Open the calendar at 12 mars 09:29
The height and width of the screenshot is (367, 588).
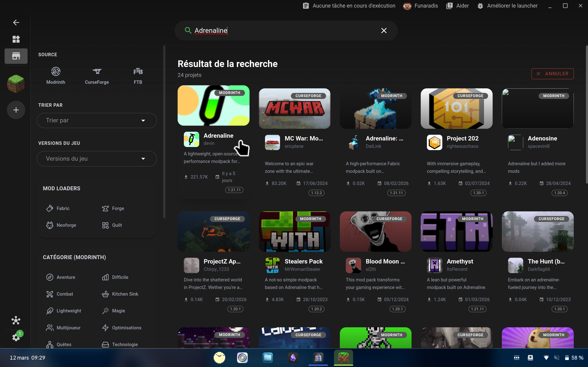(27, 358)
